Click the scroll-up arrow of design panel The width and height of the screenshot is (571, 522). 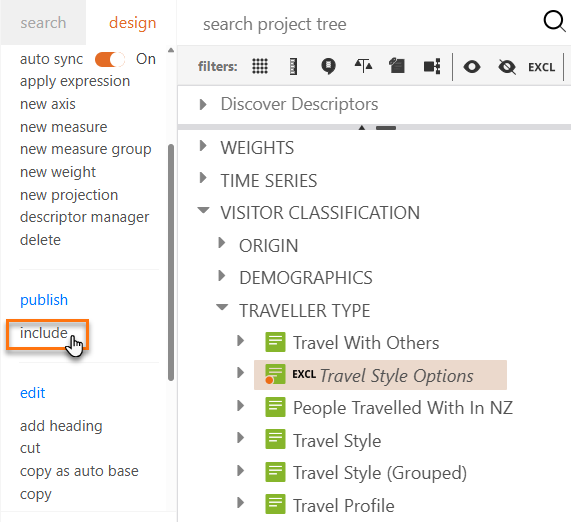(171, 50)
